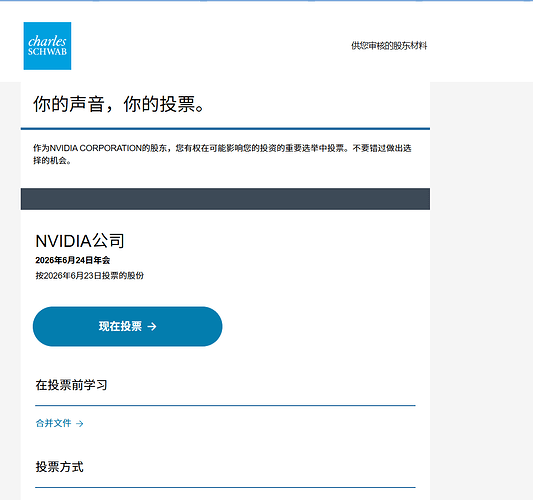The width and height of the screenshot is (533, 500).
Task: Click the 现在投票 vote now button
Action: point(127,326)
